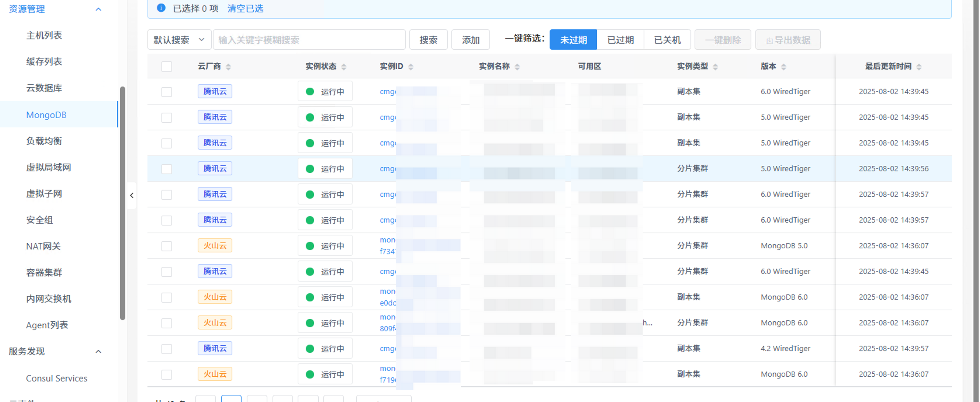Sort table by 实例状态 column

344,67
